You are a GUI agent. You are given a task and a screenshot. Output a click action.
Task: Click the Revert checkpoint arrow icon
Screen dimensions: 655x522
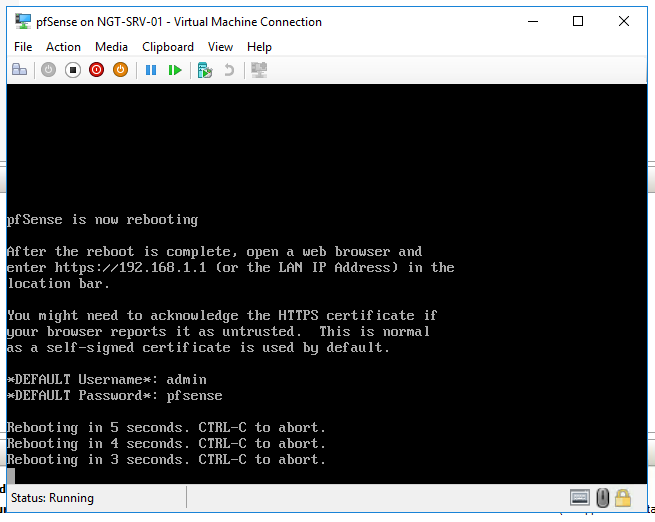pyautogui.click(x=229, y=70)
